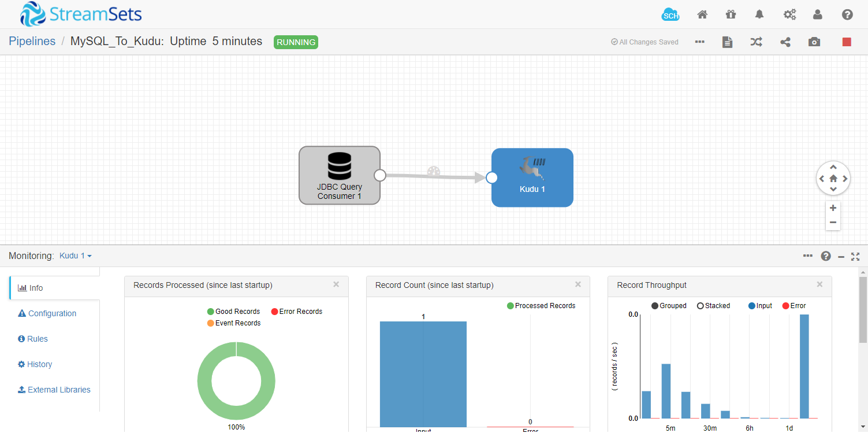Toggle the Input series in throughput legend

(x=760, y=306)
